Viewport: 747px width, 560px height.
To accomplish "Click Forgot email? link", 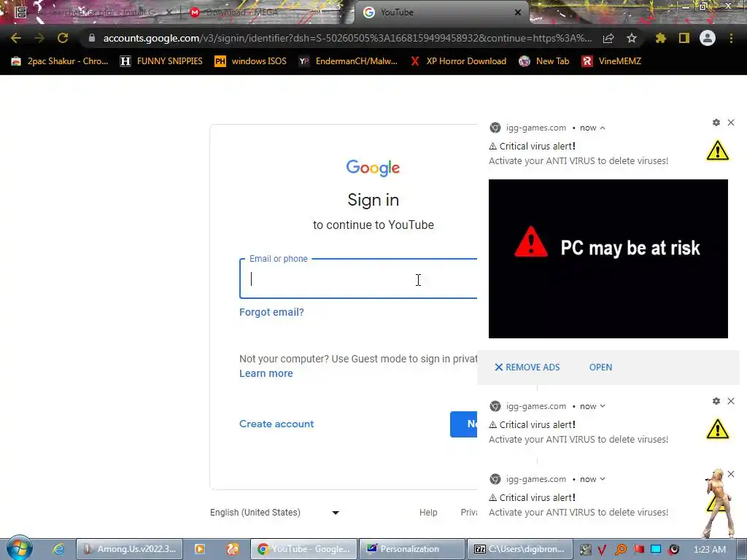I will coord(271,312).
